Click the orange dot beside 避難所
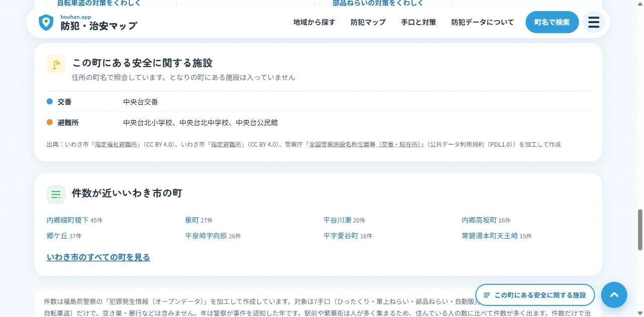 coord(50,122)
